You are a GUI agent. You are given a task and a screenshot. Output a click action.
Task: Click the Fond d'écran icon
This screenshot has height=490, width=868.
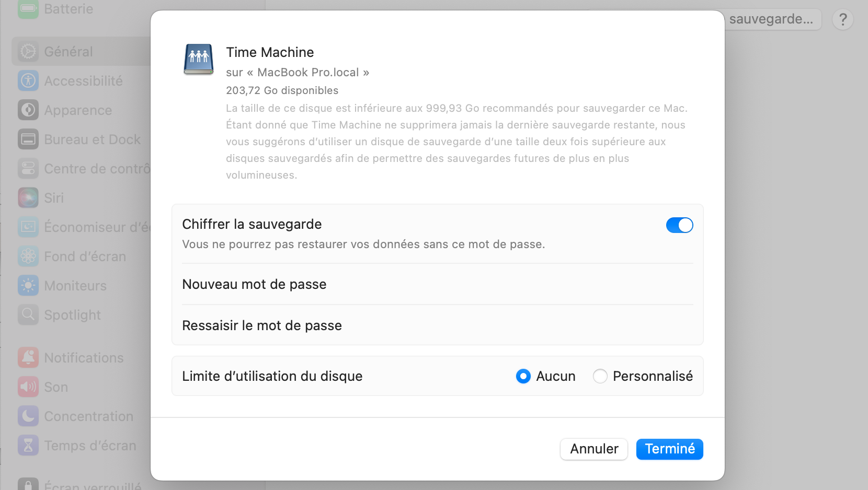(28, 256)
